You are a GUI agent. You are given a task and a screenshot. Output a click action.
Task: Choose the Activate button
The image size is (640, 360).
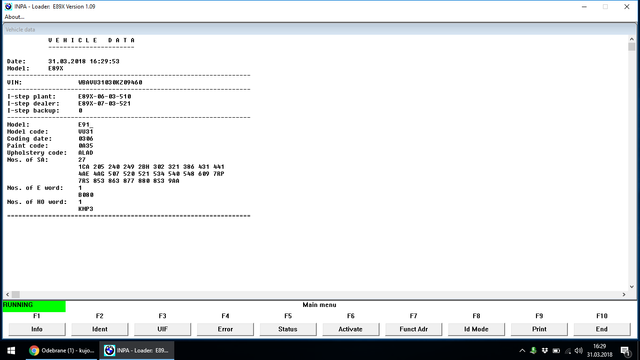(351, 329)
